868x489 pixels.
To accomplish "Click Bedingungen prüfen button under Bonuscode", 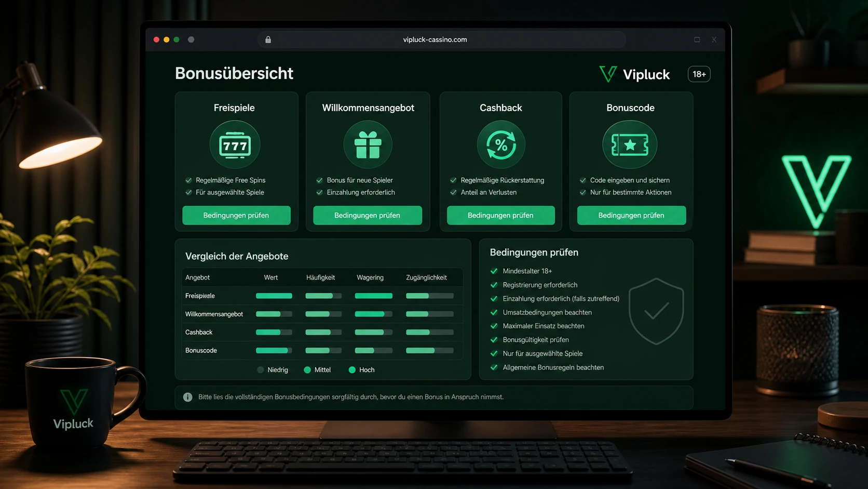I will 631,215.
